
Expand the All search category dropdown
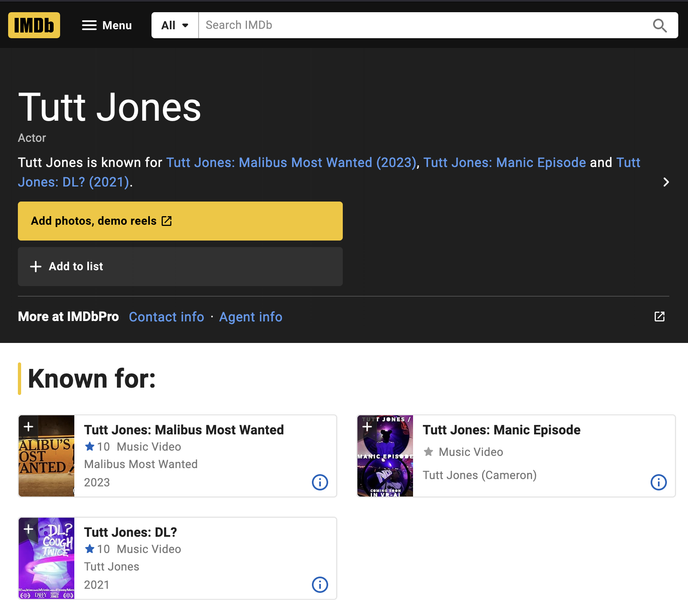coord(175,25)
